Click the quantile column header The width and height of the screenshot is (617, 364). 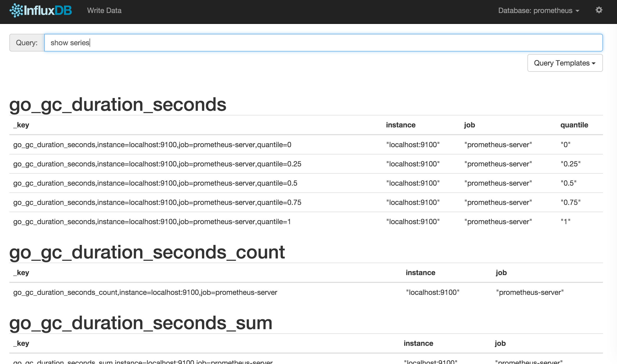click(574, 125)
